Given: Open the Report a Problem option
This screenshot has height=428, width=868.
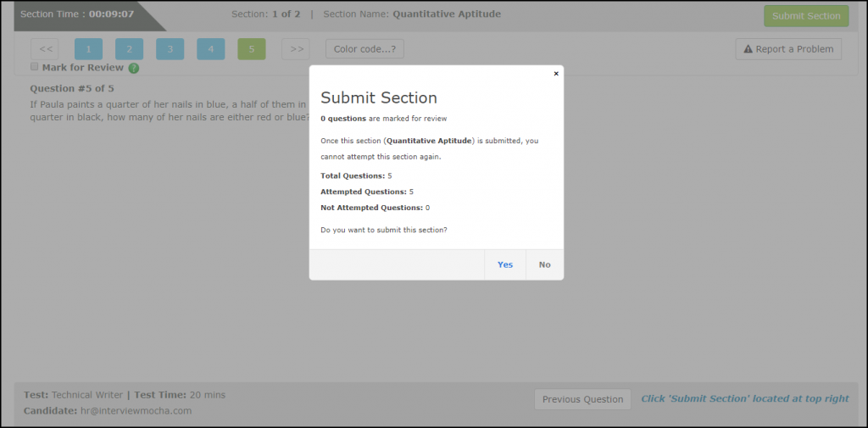Looking at the screenshot, I should pyautogui.click(x=788, y=49).
